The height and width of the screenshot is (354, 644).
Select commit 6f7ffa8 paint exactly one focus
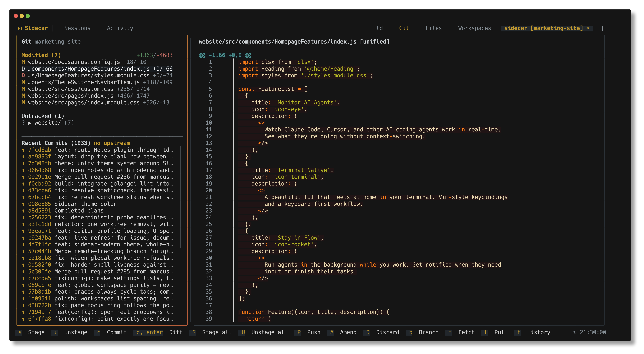point(97,318)
